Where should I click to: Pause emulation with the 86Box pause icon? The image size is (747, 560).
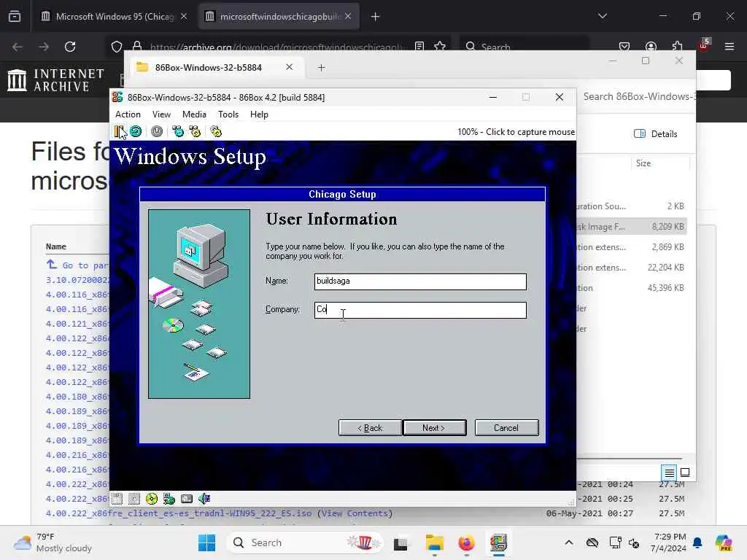[x=119, y=131]
